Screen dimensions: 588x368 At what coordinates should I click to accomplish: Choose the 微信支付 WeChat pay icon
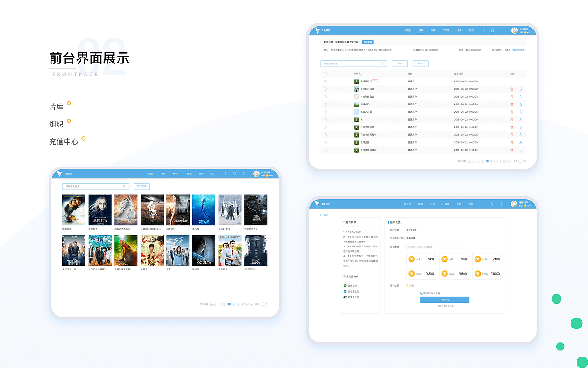click(x=345, y=286)
